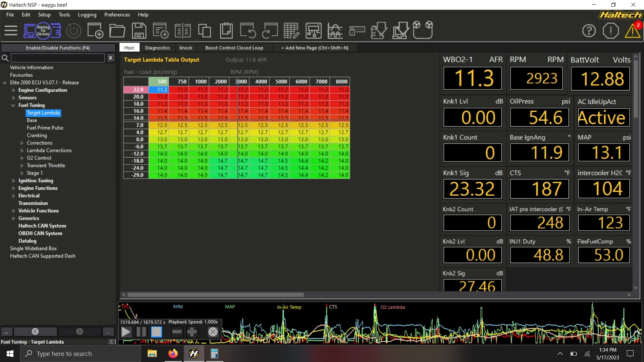Click the Save file floppy icon
This screenshot has height=362, width=644.
[x=139, y=31]
